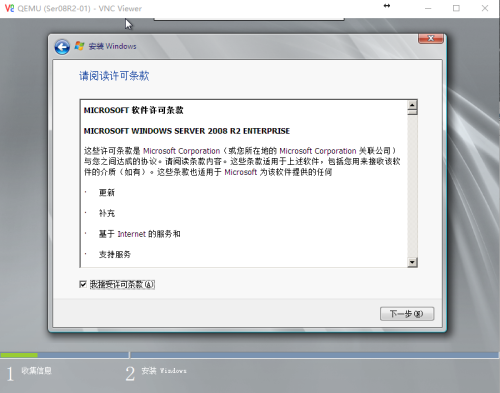Maximize the VNC Viewer window
This screenshot has height=393, width=500.
(456, 8)
